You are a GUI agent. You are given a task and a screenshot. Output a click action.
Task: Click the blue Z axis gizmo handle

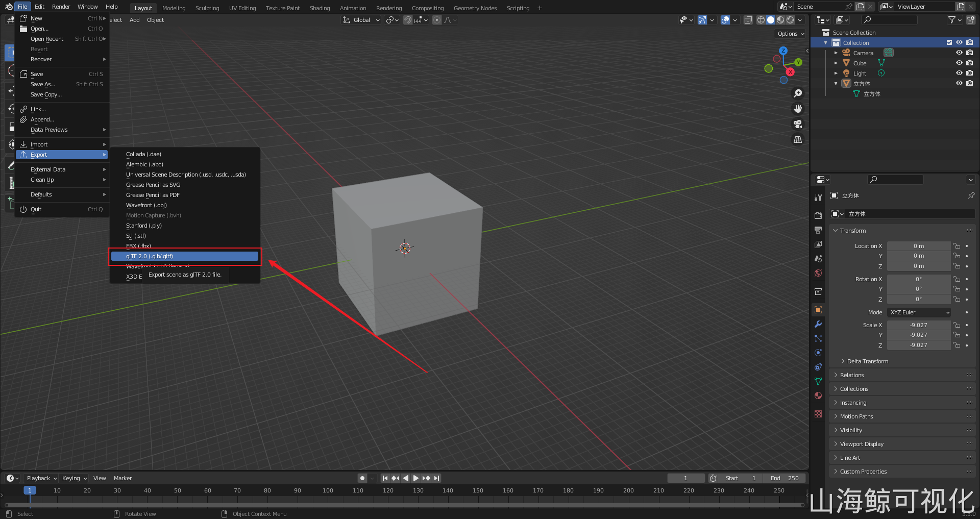click(x=783, y=51)
